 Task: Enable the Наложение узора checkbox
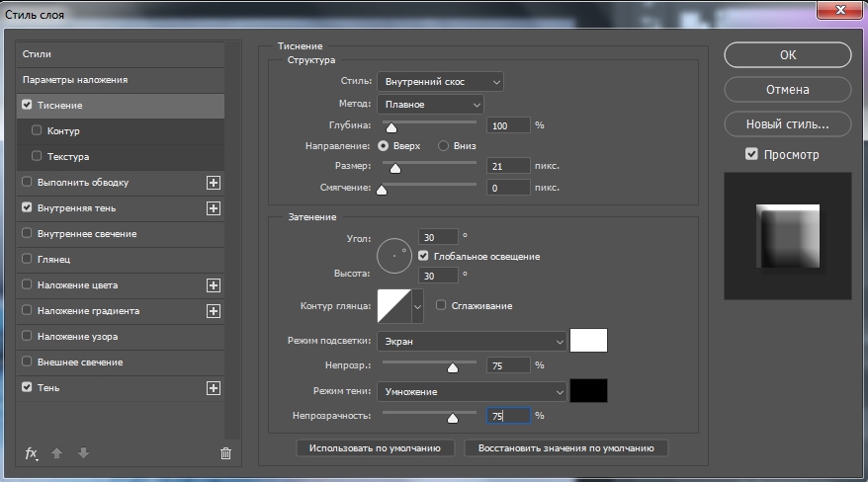tap(27, 336)
